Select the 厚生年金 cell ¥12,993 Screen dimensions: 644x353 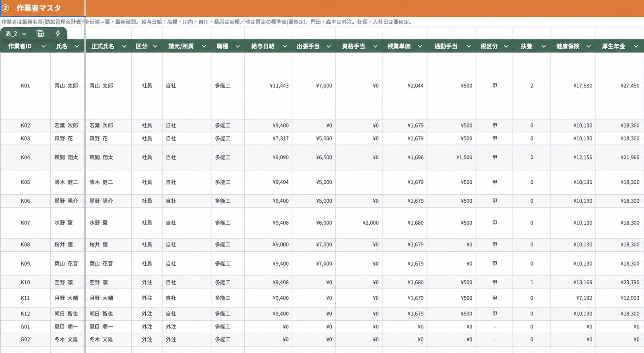pos(620,298)
